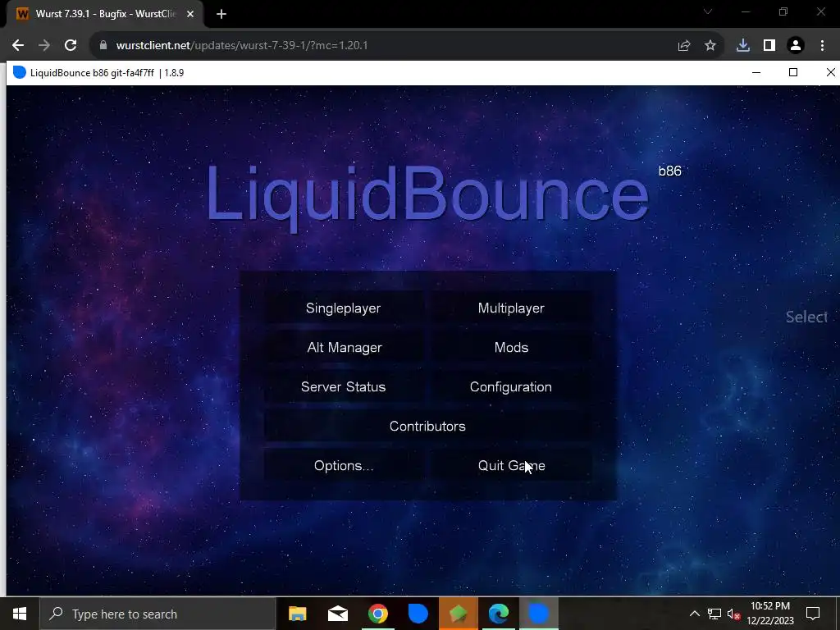Close the LiquidBounce window

[830, 72]
